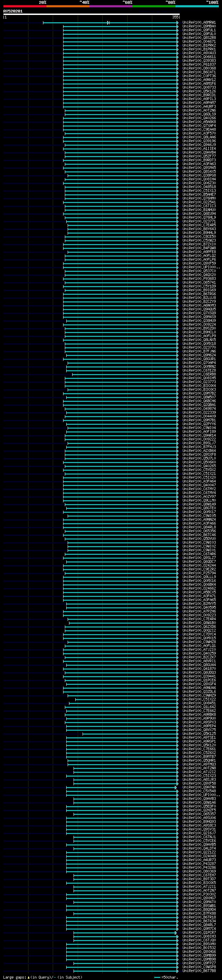Select the label UniRef100_C9WSP8
222x980 pixels.
[199, 967]
